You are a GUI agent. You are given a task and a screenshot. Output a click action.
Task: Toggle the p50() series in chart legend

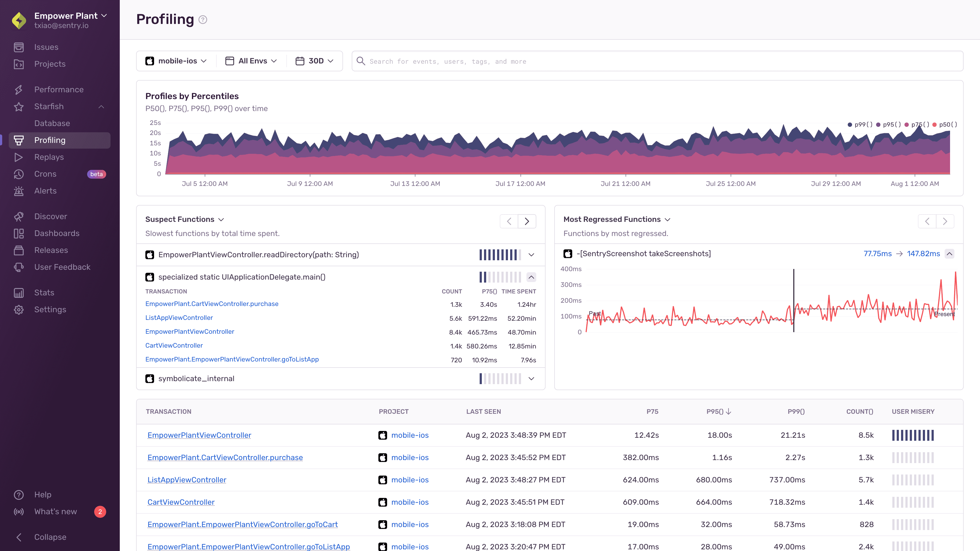[935, 124]
